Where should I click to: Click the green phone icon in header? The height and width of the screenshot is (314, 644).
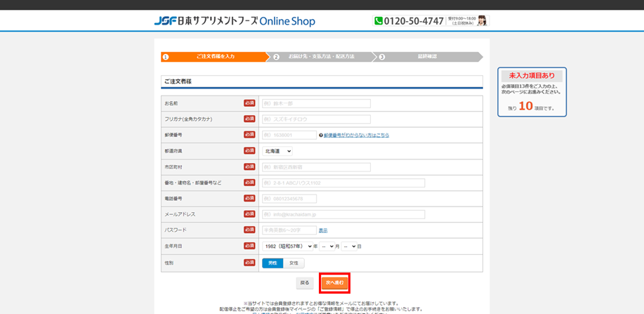point(379,20)
